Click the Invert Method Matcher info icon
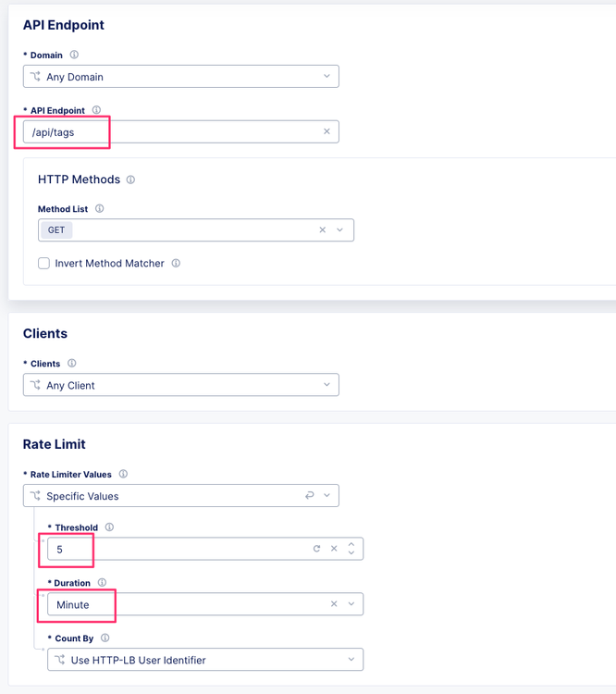The width and height of the screenshot is (616, 694). click(x=176, y=263)
